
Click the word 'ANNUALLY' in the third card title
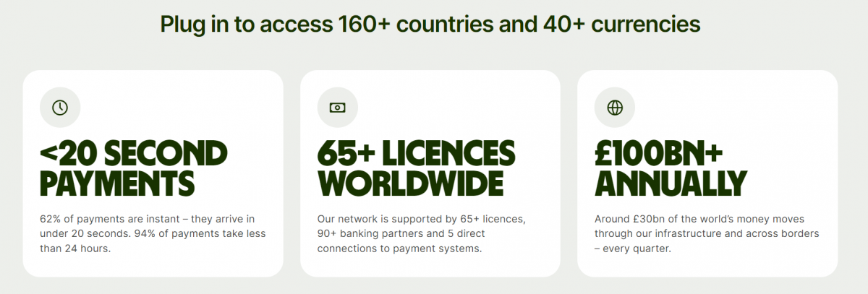click(x=670, y=183)
